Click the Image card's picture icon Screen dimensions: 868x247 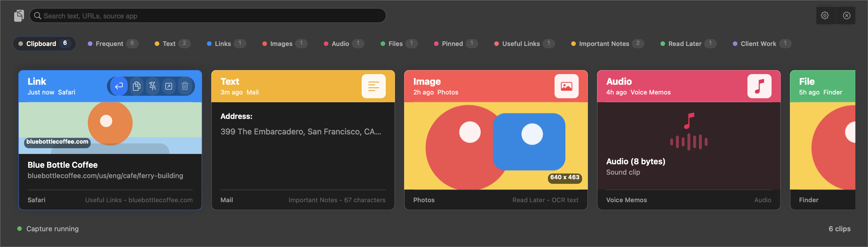pyautogui.click(x=566, y=86)
